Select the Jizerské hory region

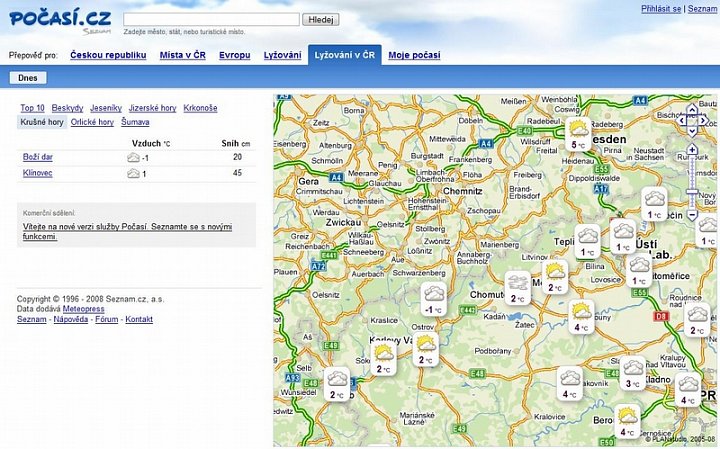coord(152,108)
